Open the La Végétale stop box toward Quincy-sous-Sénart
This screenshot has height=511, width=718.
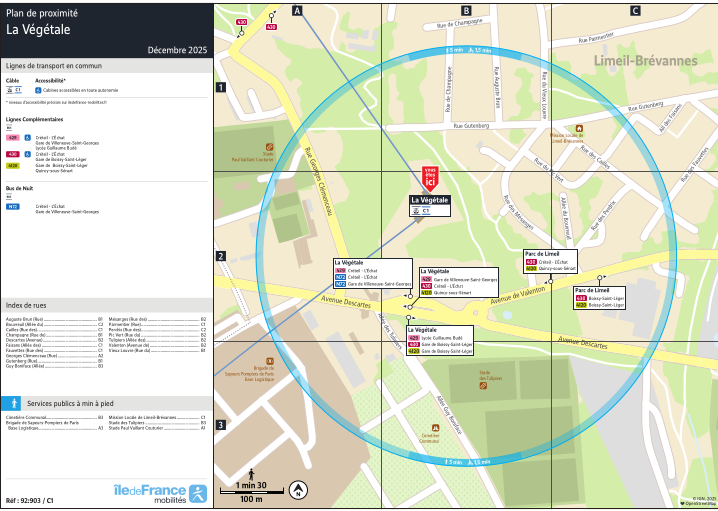458,282
